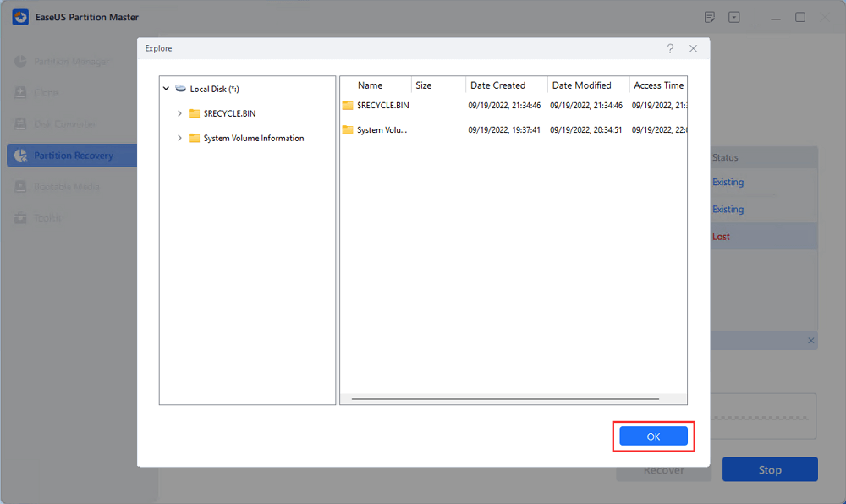Select System Volume Information folder icon in tree

[194, 138]
